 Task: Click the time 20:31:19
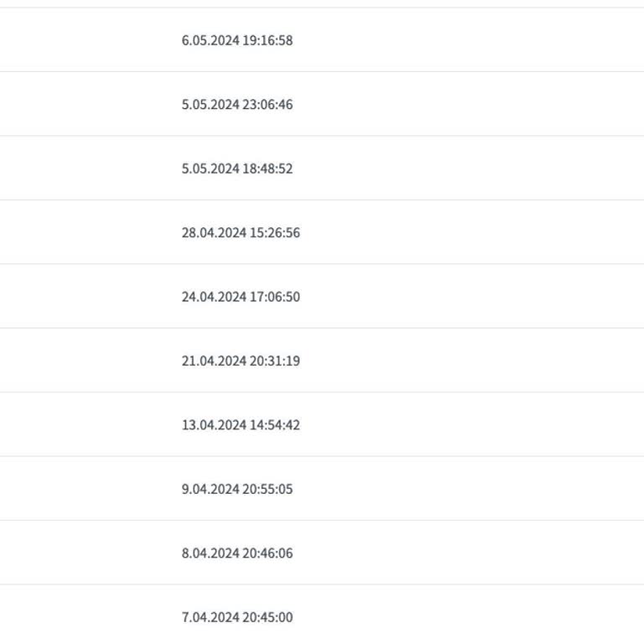coord(275,361)
